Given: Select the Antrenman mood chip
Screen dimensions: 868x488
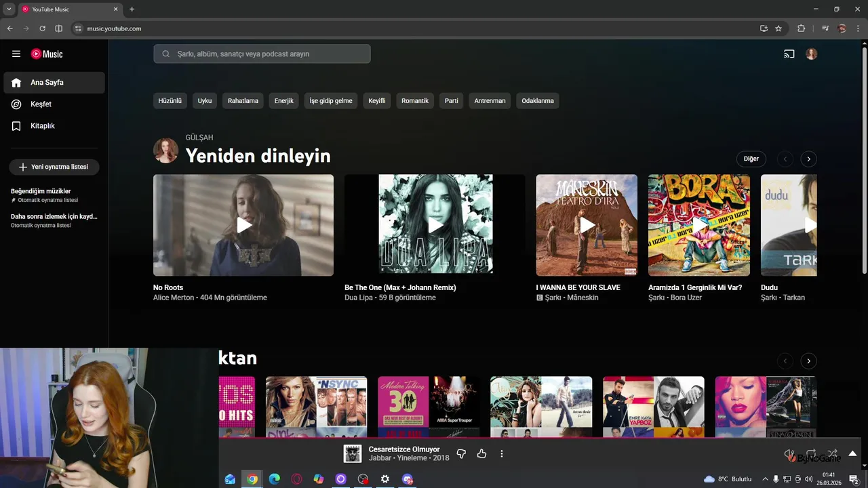Looking at the screenshot, I should tap(490, 101).
